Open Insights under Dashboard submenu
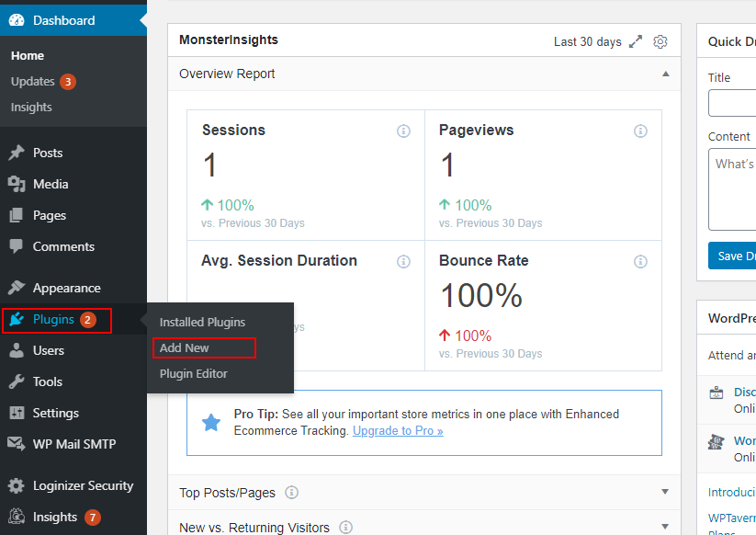Viewport: 756px width, 535px height. pos(31,108)
